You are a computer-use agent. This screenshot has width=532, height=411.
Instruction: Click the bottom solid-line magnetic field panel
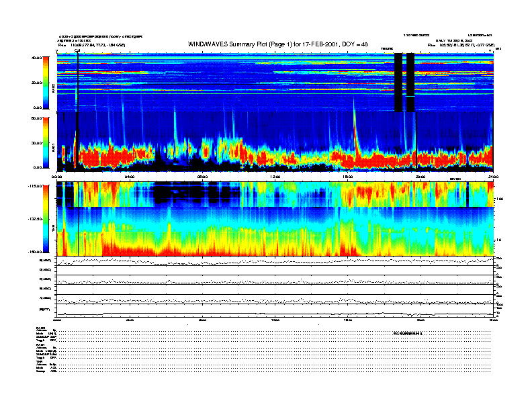275,311
